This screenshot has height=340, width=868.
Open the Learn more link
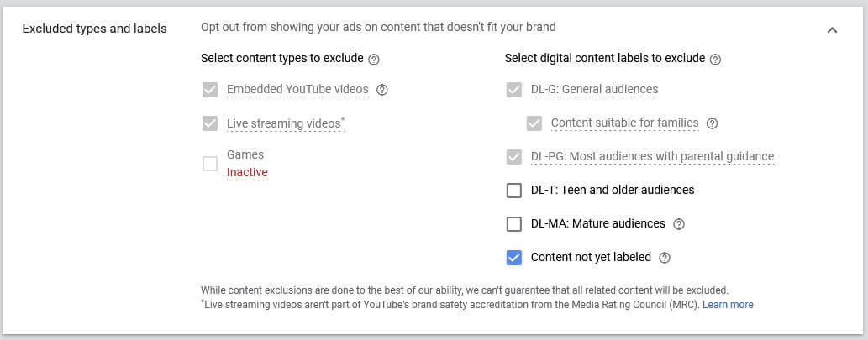click(x=728, y=305)
